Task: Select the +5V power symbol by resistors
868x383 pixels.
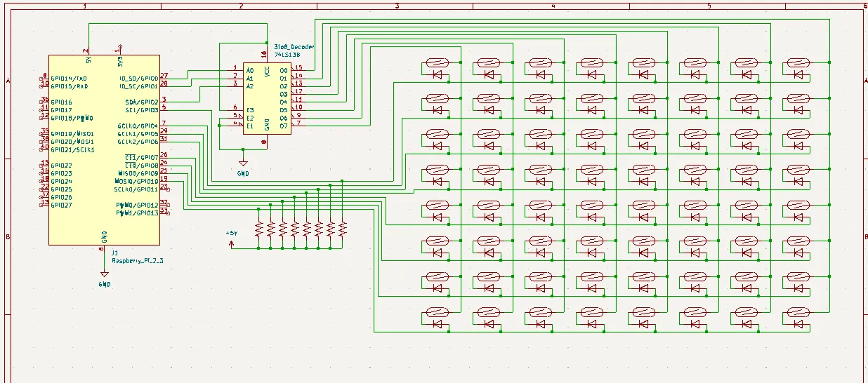Action: tap(232, 239)
